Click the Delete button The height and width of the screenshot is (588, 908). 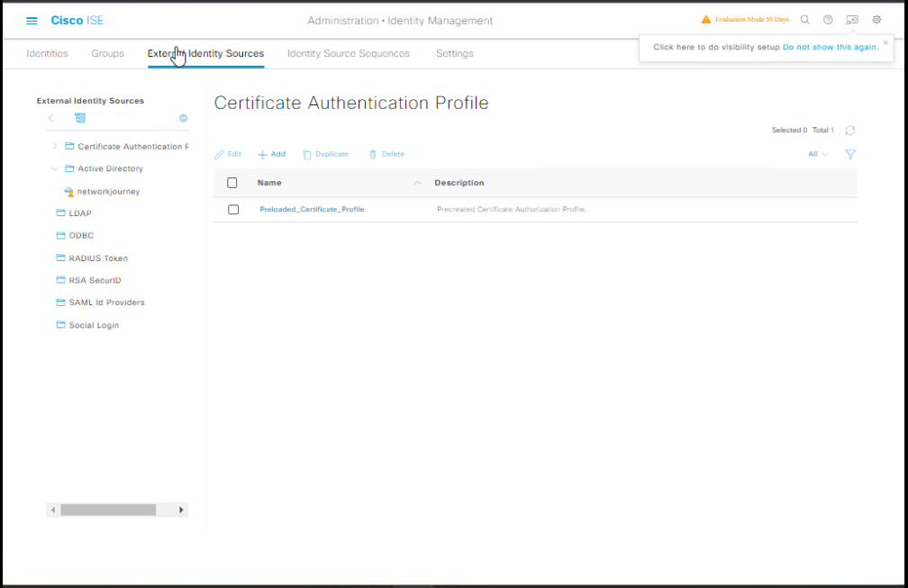click(386, 154)
